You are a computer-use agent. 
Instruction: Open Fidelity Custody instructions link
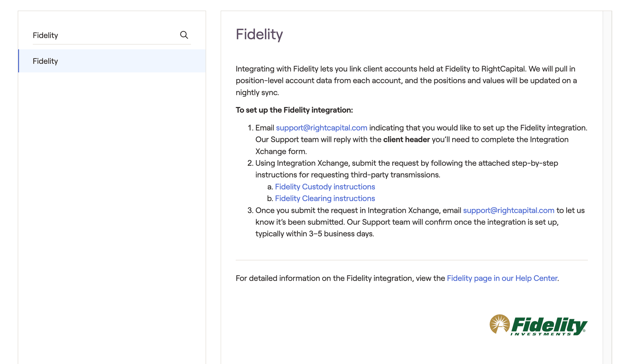[x=325, y=187]
